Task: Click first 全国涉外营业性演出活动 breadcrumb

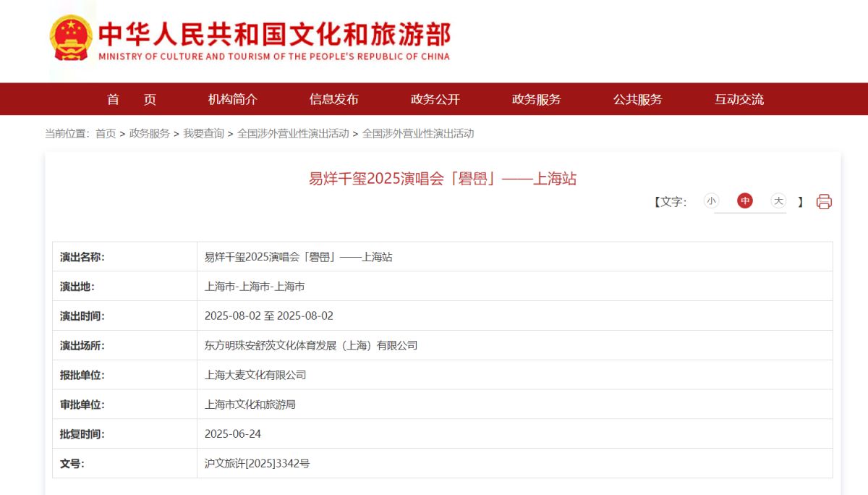Action: point(293,134)
